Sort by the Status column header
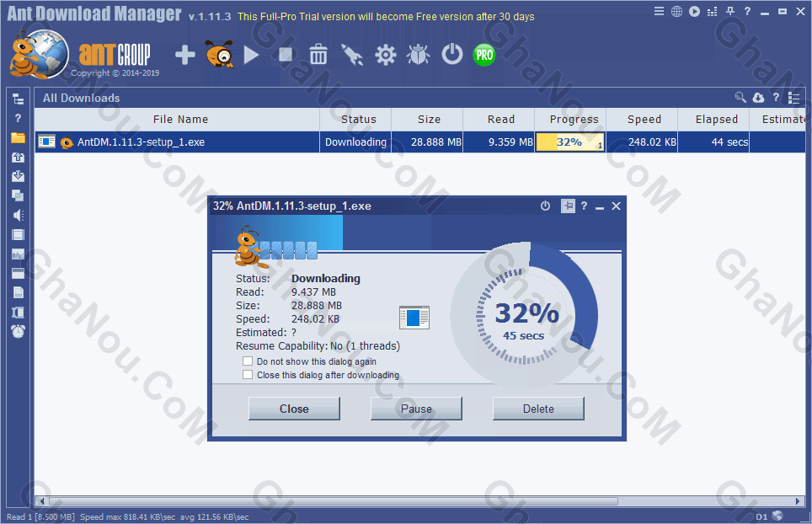This screenshot has width=812, height=524. (x=355, y=120)
